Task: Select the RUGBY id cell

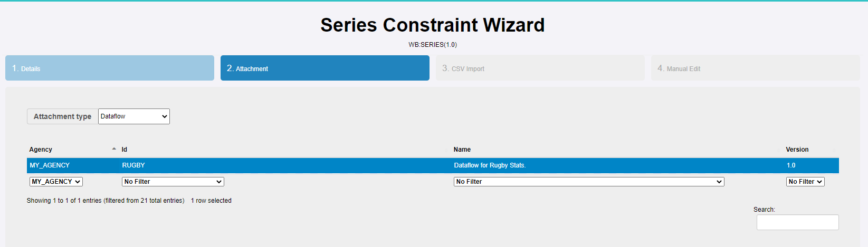Action: (133, 165)
